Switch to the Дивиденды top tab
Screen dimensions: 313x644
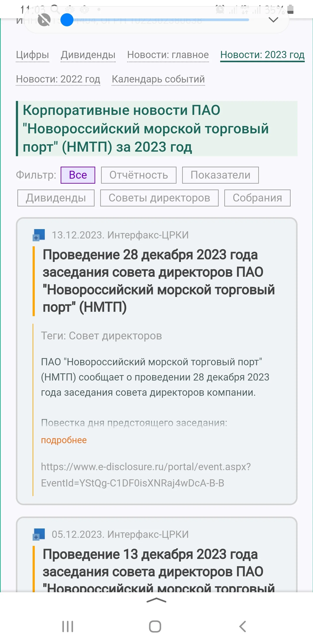click(88, 55)
